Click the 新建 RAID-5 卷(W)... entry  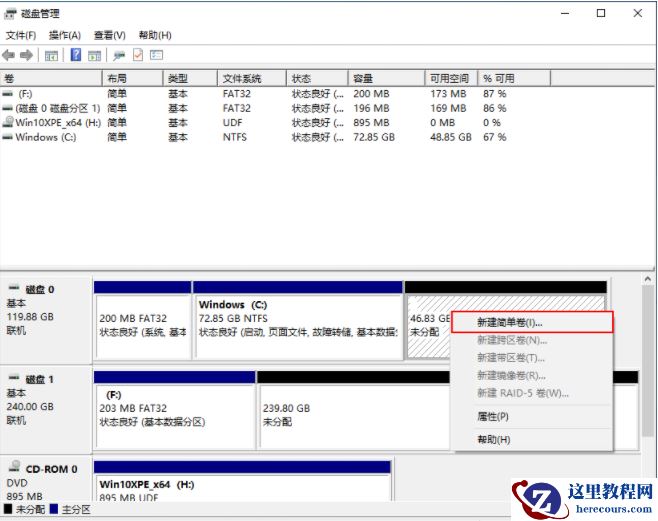[532, 393]
